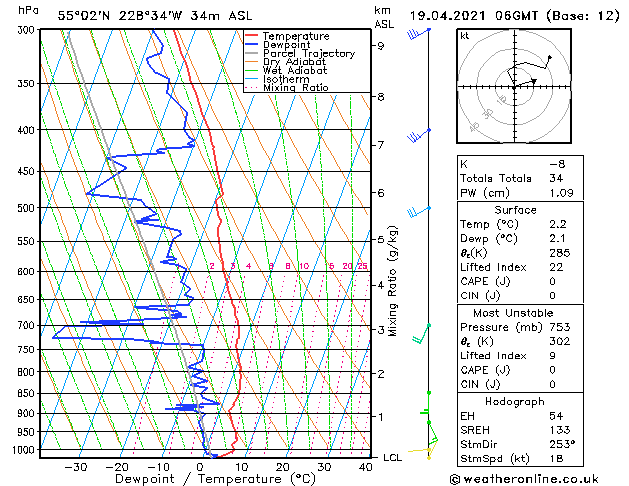
Task: Click the 600 hPa pressure label
Action: pyautogui.click(x=28, y=271)
